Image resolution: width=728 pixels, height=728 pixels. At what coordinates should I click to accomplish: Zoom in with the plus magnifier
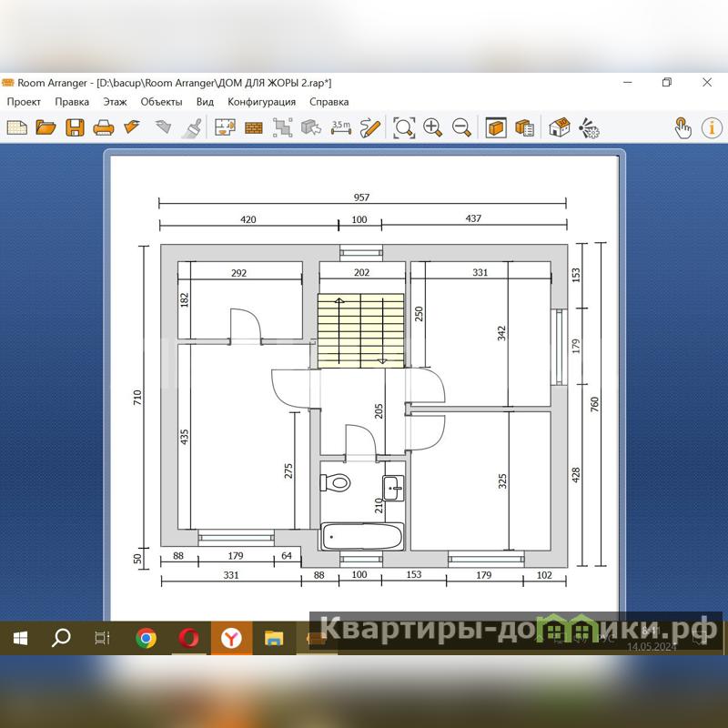point(432,127)
